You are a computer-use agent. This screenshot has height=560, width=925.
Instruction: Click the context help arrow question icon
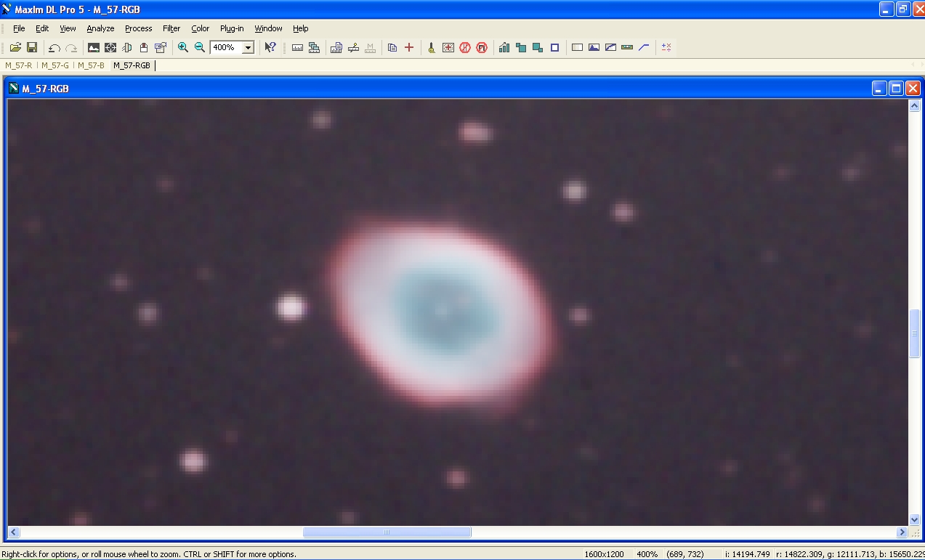point(270,47)
